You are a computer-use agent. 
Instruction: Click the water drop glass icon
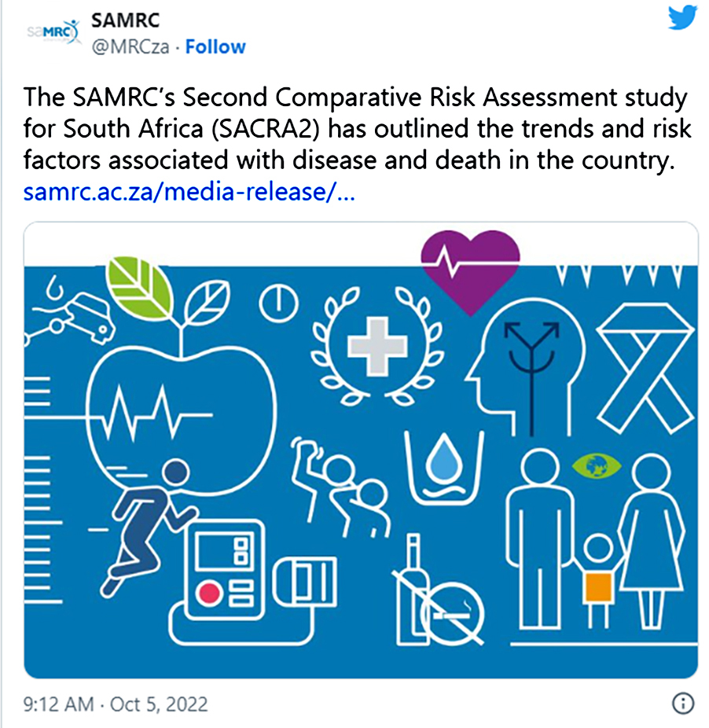[444, 468]
